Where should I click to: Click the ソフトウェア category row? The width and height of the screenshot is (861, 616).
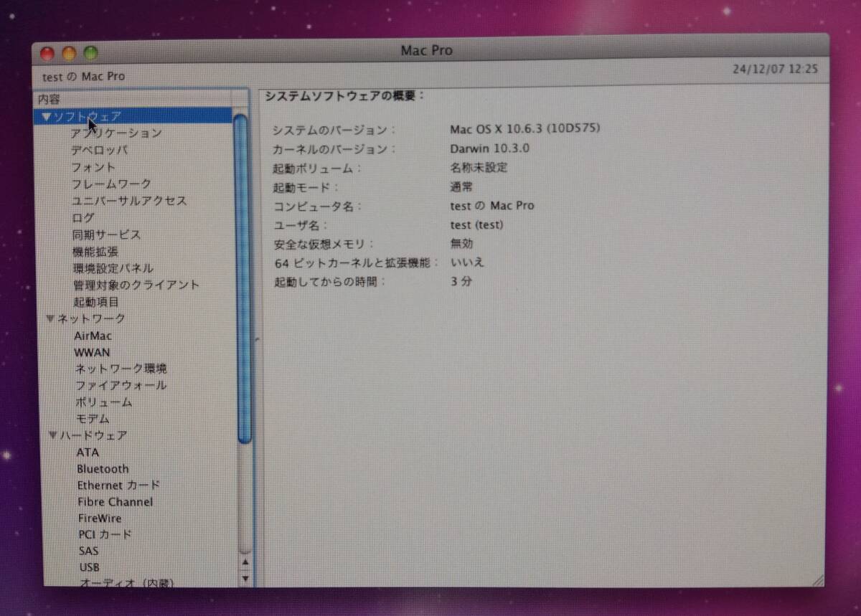coord(133,117)
